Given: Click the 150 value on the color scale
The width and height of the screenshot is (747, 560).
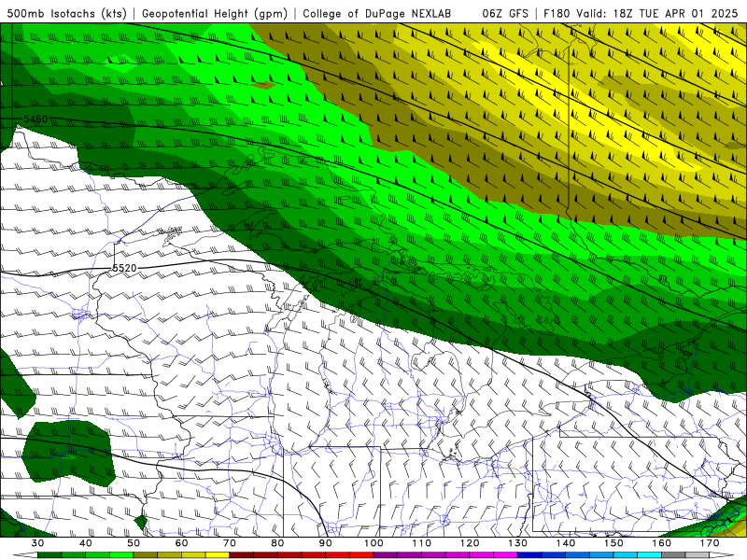Looking at the screenshot, I should tap(613, 543).
